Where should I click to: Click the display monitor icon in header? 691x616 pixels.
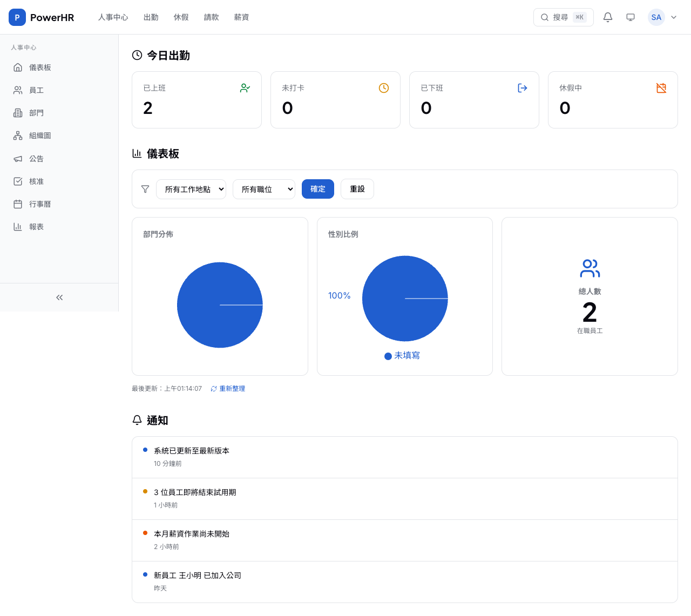[630, 17]
